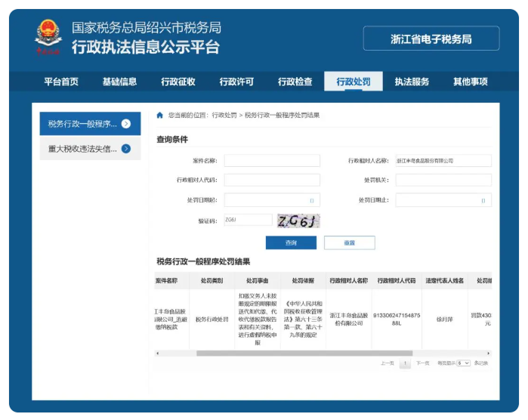Click the home icon in the breadcrumb
The height and width of the screenshot is (420, 528).
[x=159, y=116]
